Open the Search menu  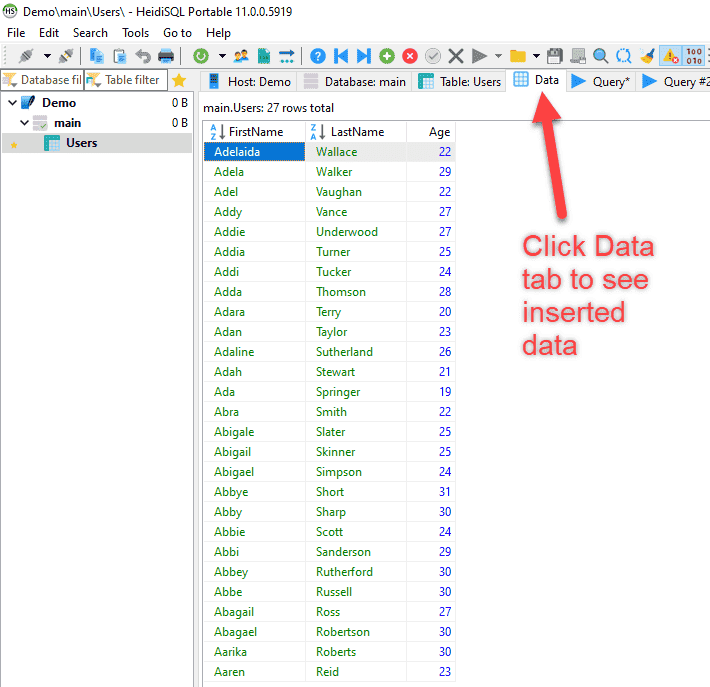(90, 33)
